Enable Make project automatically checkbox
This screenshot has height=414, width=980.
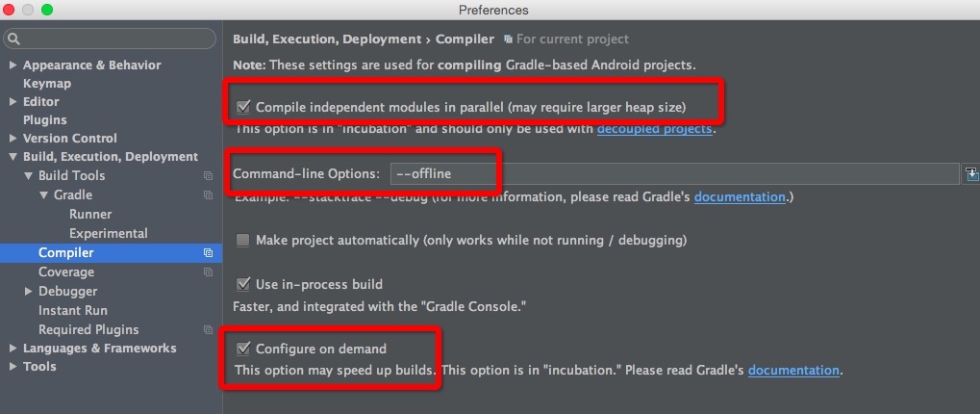coord(243,240)
